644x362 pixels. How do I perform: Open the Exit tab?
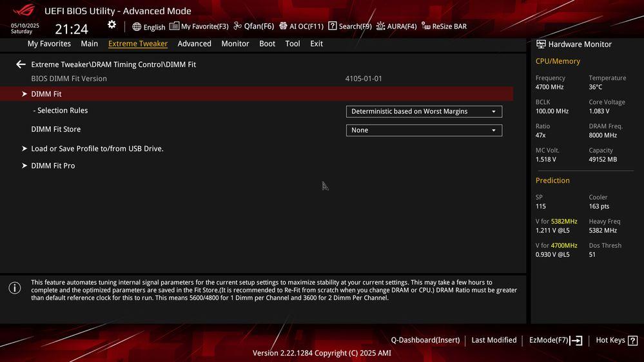(317, 44)
